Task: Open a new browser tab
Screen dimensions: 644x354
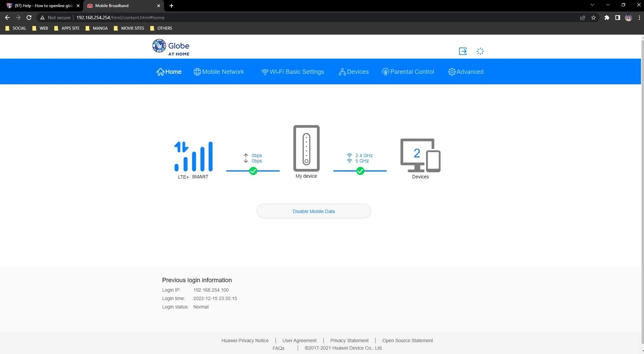Action: (171, 6)
